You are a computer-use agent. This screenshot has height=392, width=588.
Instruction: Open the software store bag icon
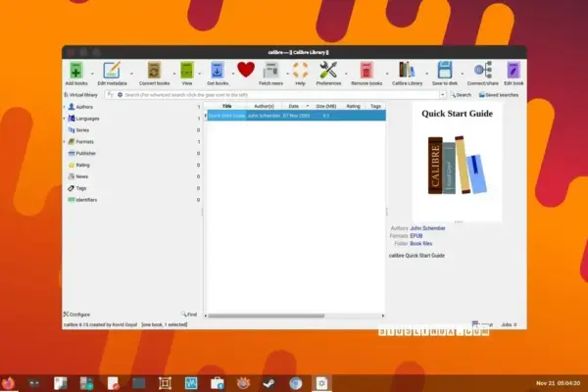click(x=218, y=383)
